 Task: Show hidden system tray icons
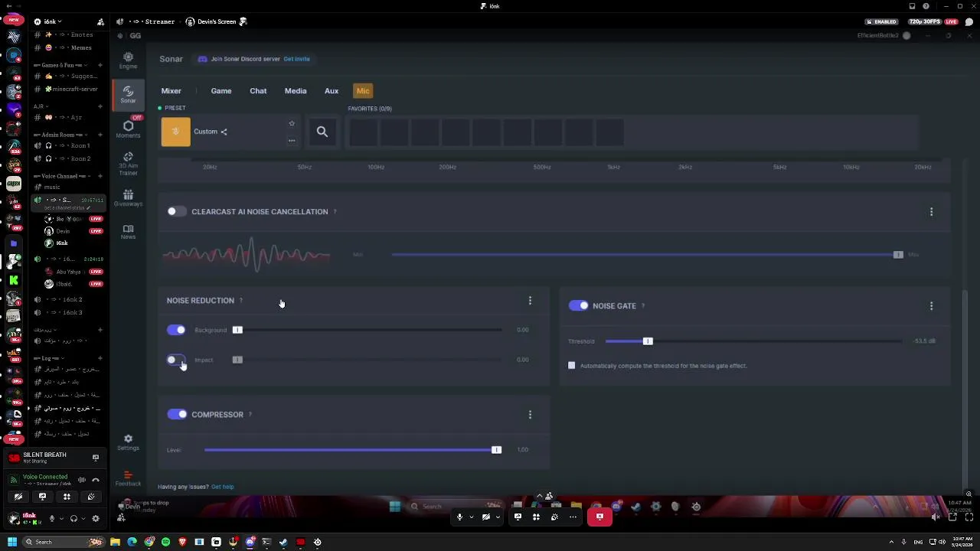click(891, 542)
